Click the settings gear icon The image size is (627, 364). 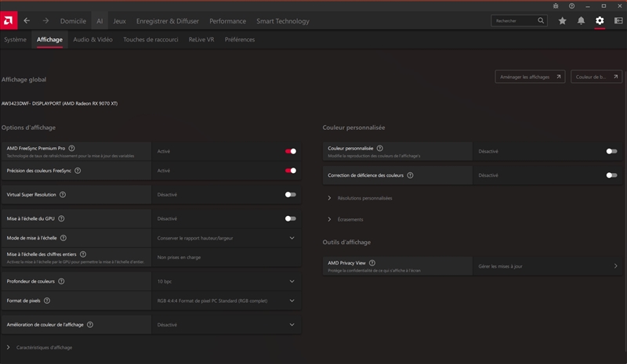click(600, 21)
